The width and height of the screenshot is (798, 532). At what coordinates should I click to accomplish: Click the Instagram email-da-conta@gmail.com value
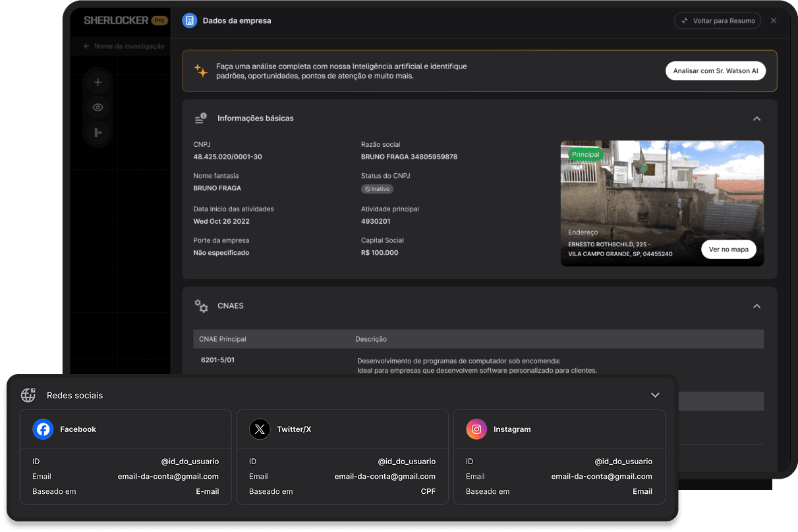(602, 477)
